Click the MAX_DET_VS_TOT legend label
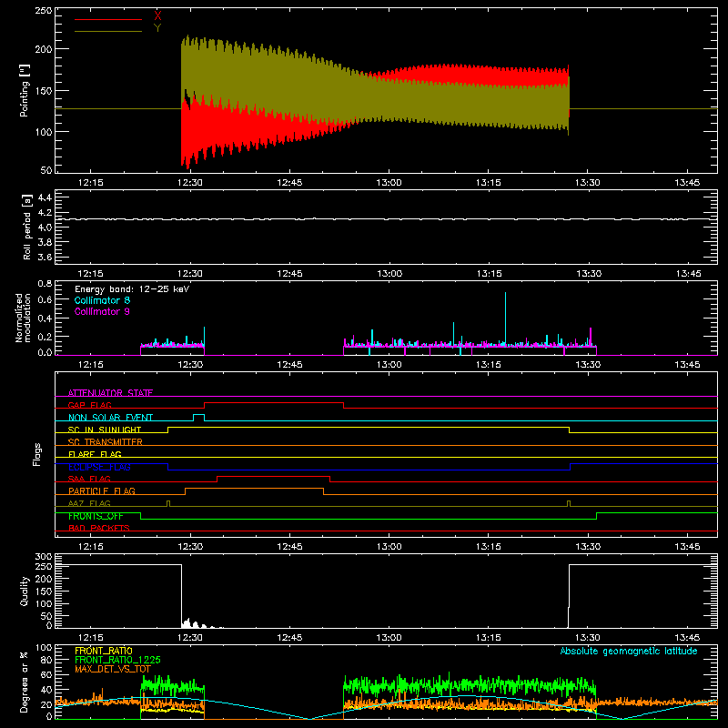Viewport: 728px width, 728px height. [113, 669]
